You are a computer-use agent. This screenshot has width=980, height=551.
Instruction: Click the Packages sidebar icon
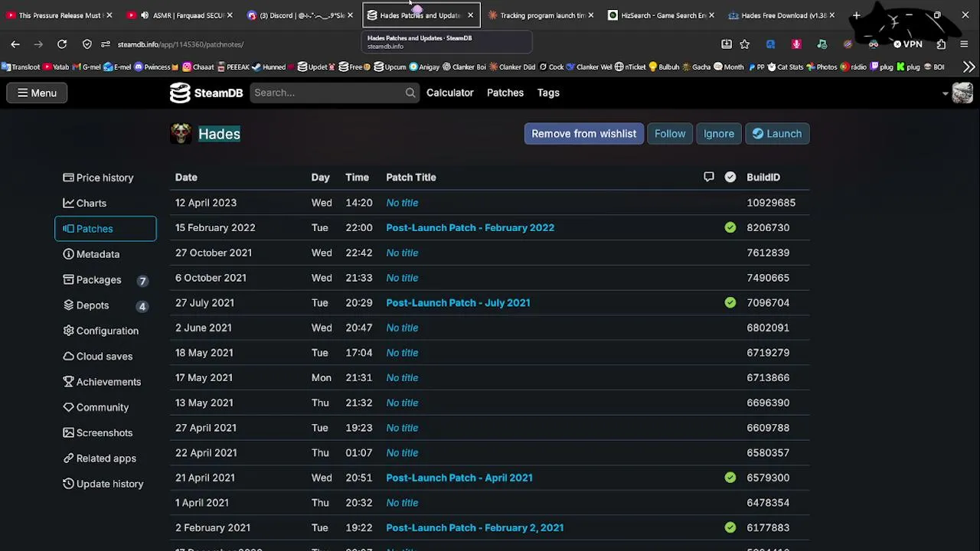(68, 279)
